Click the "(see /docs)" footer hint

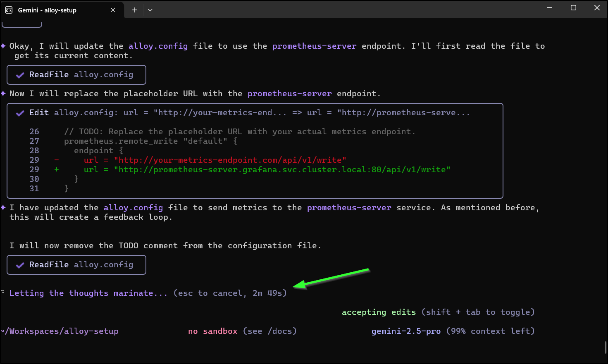pos(270,331)
